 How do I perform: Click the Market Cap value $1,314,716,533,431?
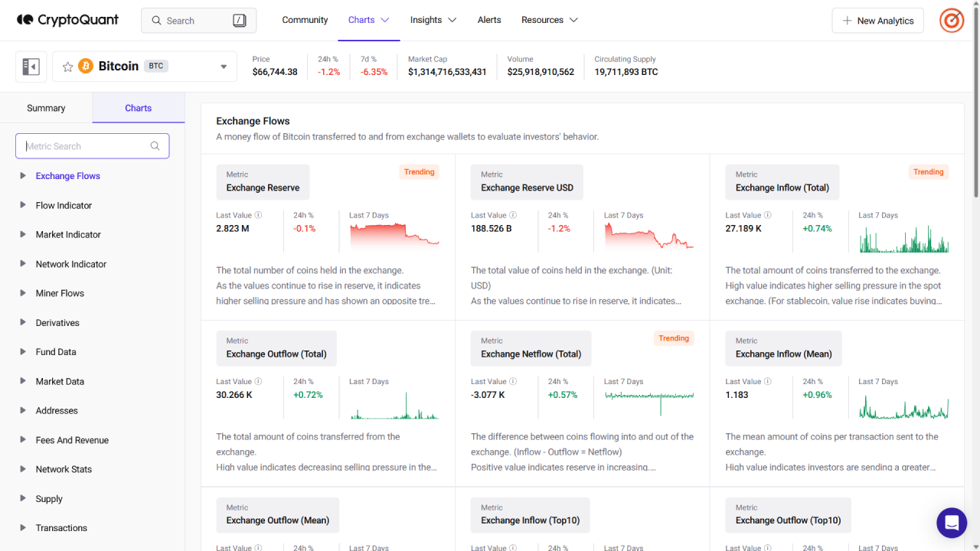[x=447, y=72]
